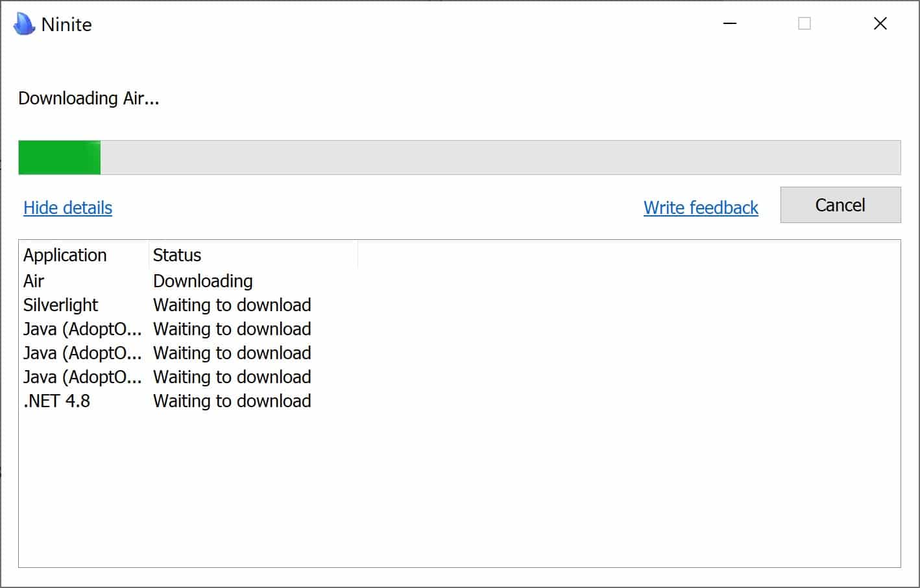This screenshot has width=920, height=588.
Task: Click the green filled part of progress bar
Action: [60, 158]
